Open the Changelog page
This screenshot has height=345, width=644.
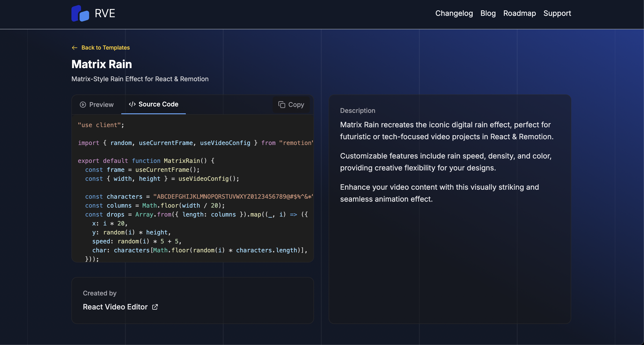tap(454, 13)
